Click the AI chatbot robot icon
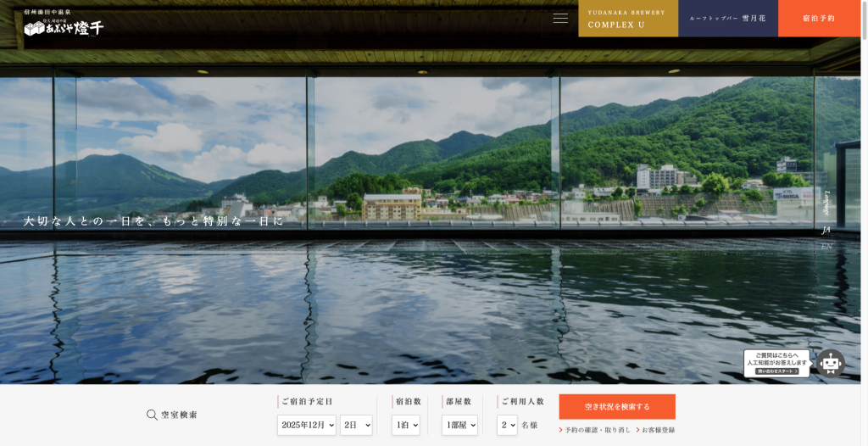The image size is (868, 446). [831, 363]
